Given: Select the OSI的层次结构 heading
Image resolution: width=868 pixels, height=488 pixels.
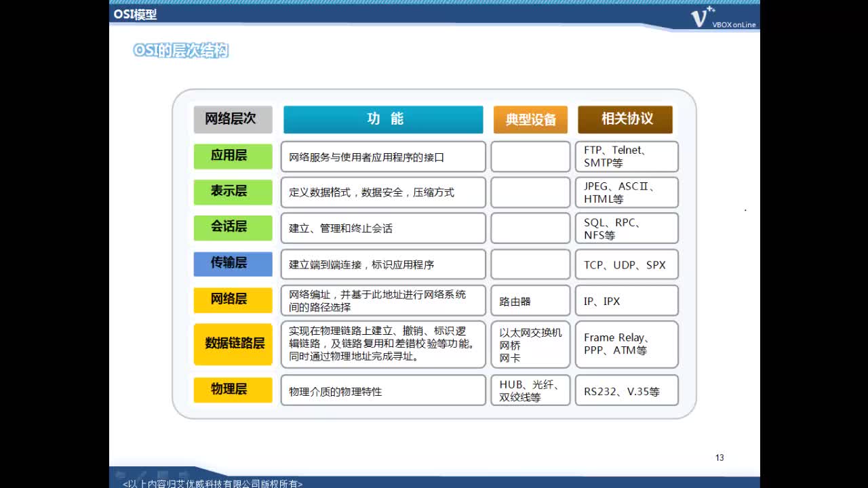Looking at the screenshot, I should (181, 51).
